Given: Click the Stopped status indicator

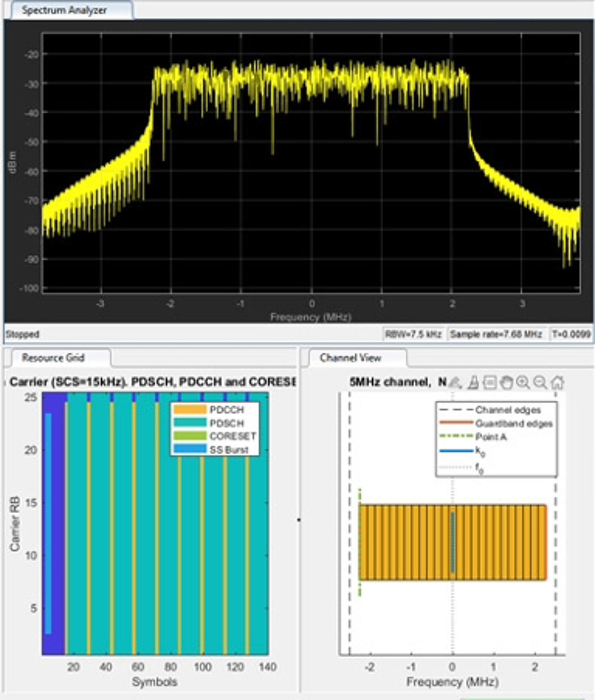Looking at the screenshot, I should click(23, 334).
